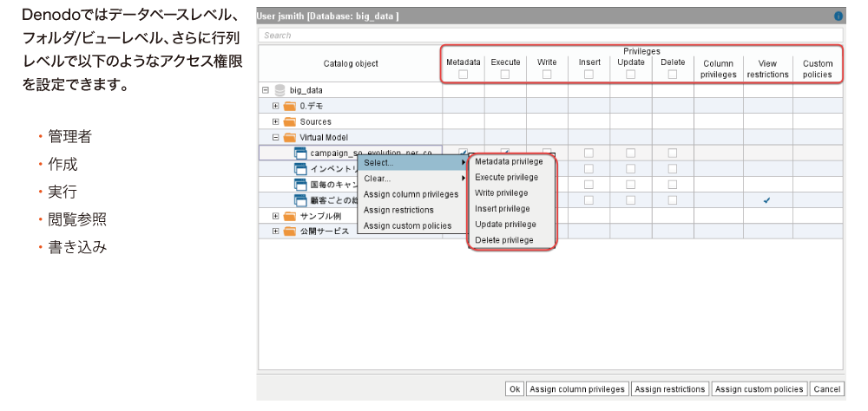The width and height of the screenshot is (868, 411).
Task: Select Write privilege in submenu
Action: point(511,193)
